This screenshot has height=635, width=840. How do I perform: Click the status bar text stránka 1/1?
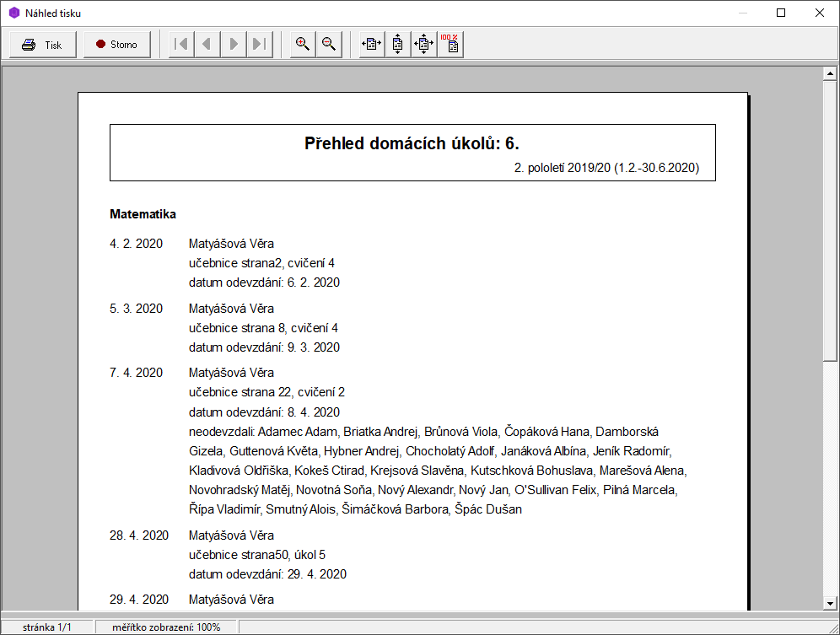(x=47, y=627)
